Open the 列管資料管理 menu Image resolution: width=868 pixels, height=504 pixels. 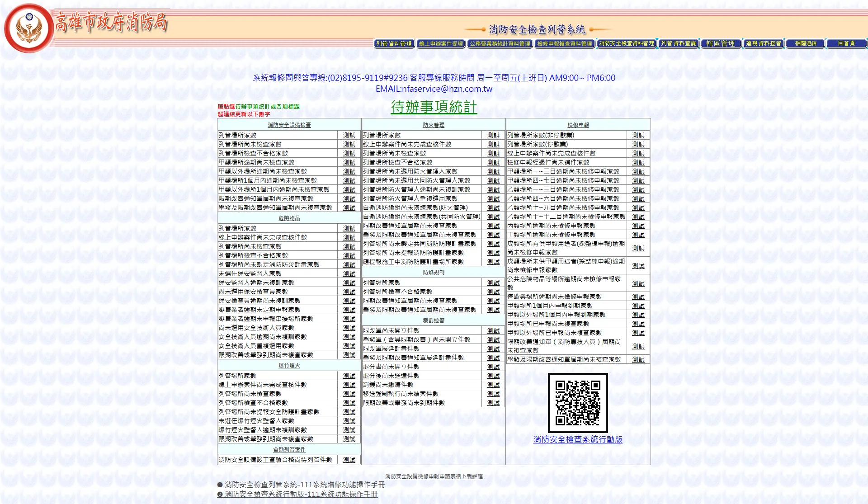[394, 44]
